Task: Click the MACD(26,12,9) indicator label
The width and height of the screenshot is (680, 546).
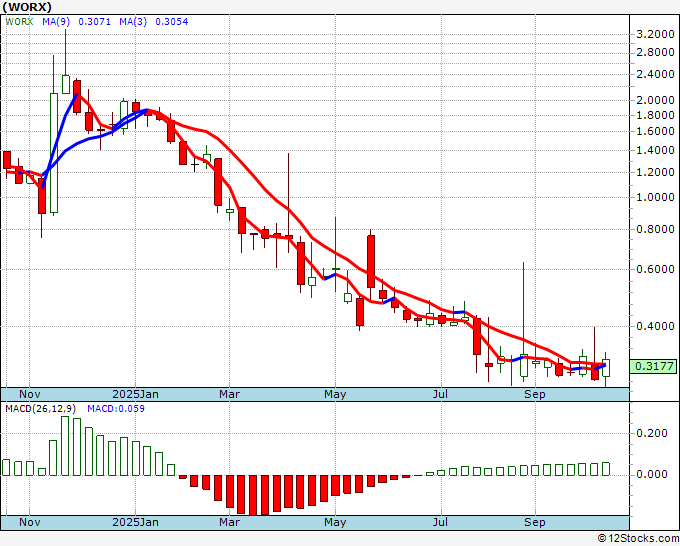Action: pyautogui.click(x=41, y=409)
